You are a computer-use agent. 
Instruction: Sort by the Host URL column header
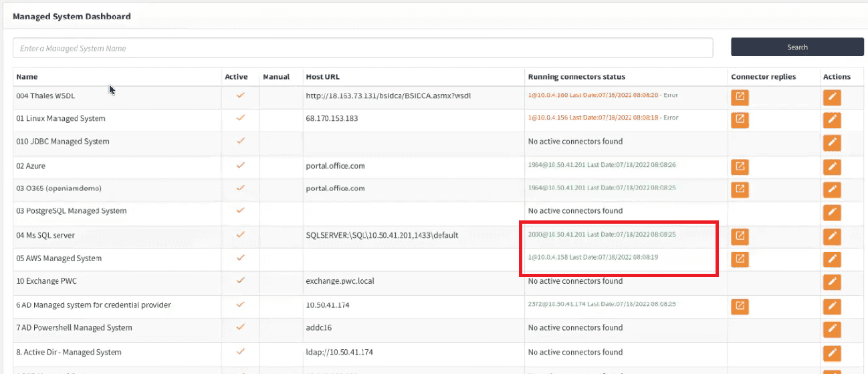(x=322, y=77)
